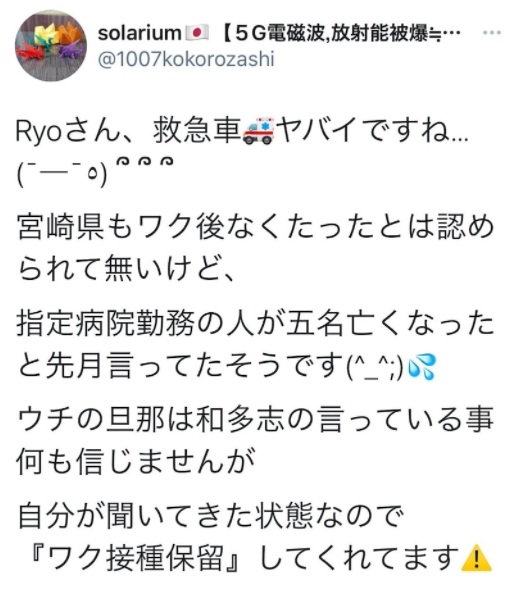Click the line beginning 宮崎県もワク後

(x=256, y=227)
